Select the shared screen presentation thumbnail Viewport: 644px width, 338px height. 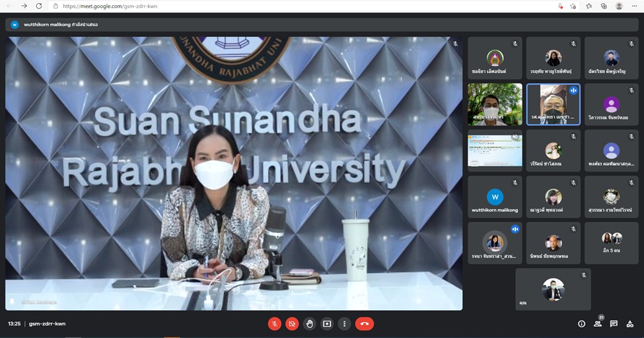495,151
